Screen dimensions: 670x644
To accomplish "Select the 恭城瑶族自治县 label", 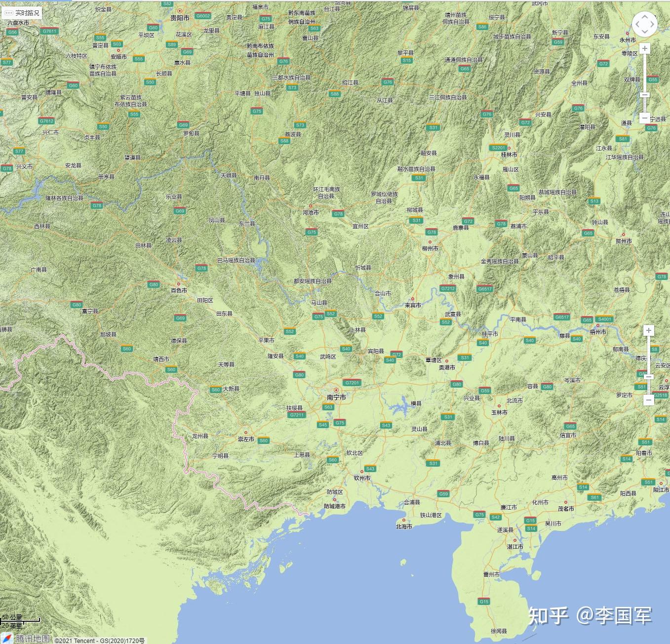I will (557, 192).
